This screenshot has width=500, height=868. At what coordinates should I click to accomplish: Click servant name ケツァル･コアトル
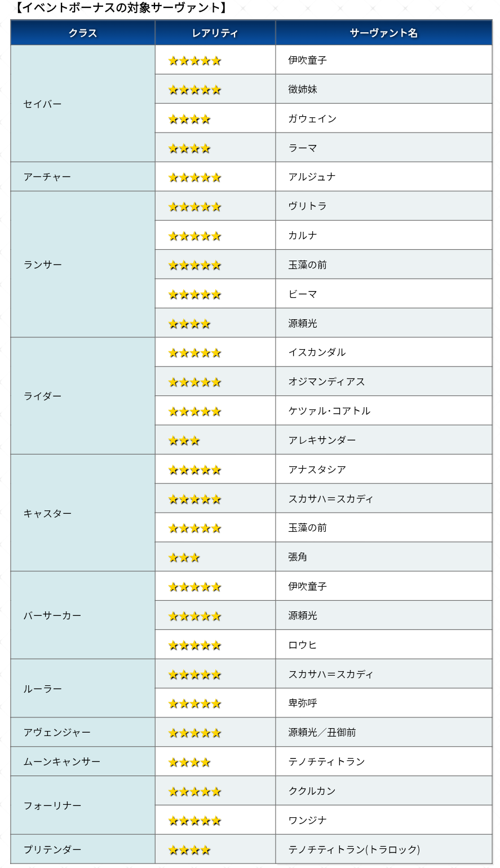click(x=329, y=411)
